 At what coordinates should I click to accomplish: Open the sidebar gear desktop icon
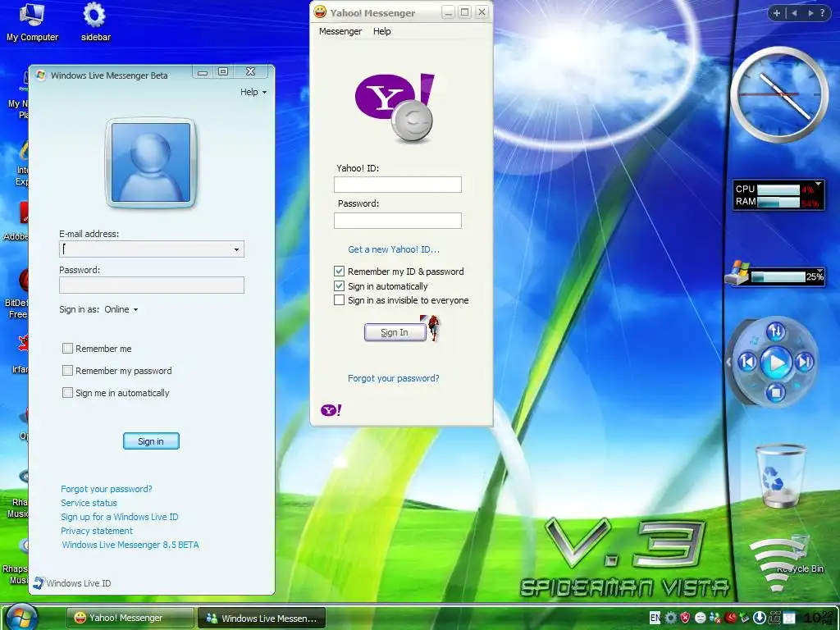click(95, 22)
